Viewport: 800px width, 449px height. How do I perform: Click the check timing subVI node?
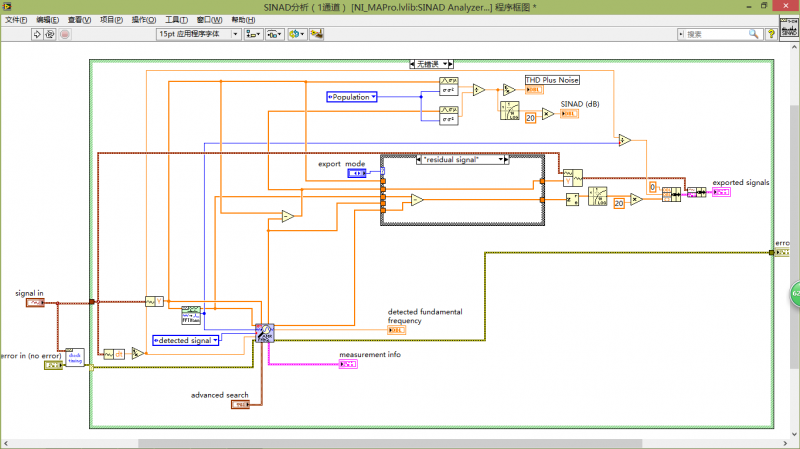pyautogui.click(x=77, y=356)
